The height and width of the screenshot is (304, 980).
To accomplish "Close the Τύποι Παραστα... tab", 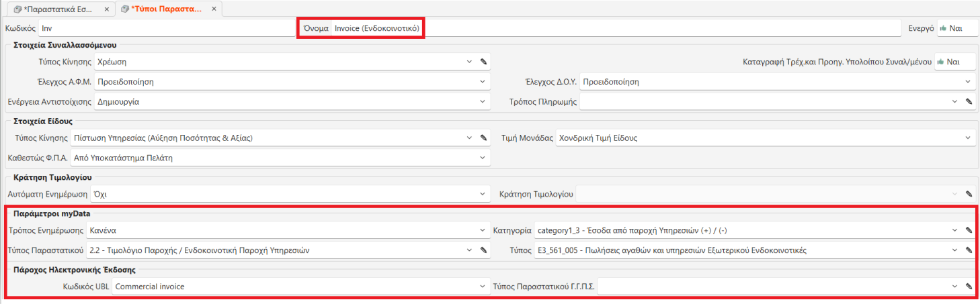I will (215, 10).
